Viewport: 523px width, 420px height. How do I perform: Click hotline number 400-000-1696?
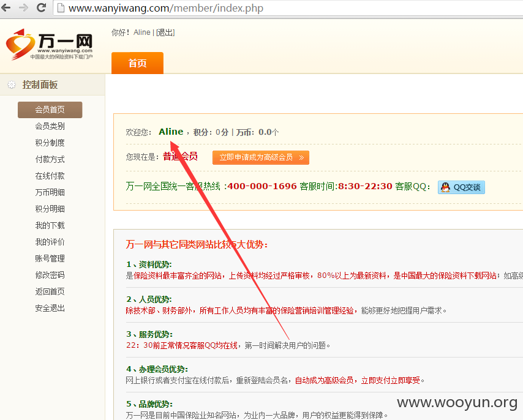[262, 186]
